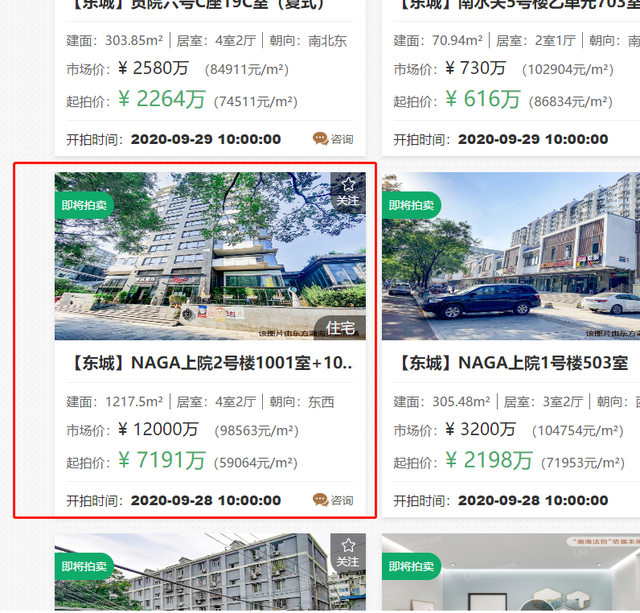Image resolution: width=640 pixels, height=613 pixels.
Task: Open the NAGA上院1号楼503室 street photo with the black SUV
Action: coord(511,256)
